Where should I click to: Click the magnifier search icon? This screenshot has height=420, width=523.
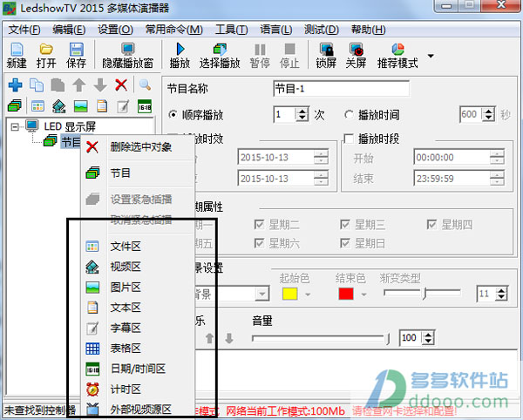(x=145, y=85)
